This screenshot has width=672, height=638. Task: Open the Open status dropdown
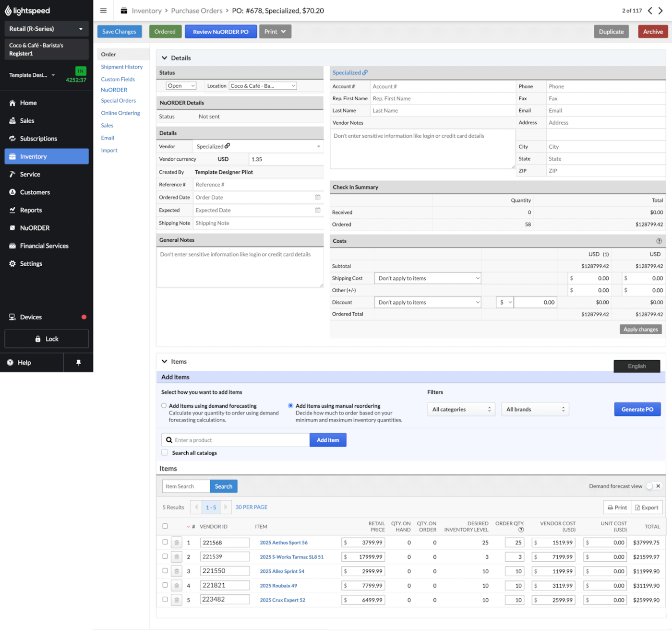click(181, 86)
